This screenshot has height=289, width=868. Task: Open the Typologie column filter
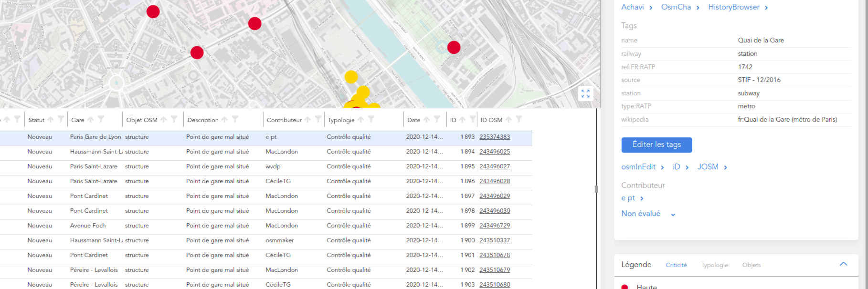pyautogui.click(x=371, y=120)
